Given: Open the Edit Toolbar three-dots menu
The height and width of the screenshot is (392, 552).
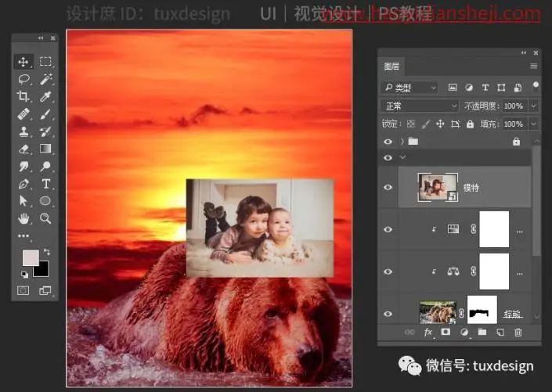Looking at the screenshot, I should coord(23,236).
